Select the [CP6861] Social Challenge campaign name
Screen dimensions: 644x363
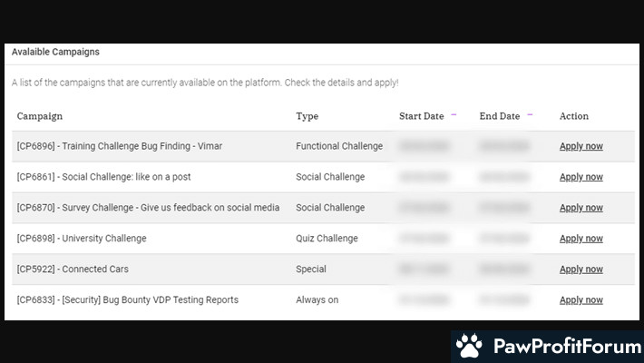pos(103,177)
